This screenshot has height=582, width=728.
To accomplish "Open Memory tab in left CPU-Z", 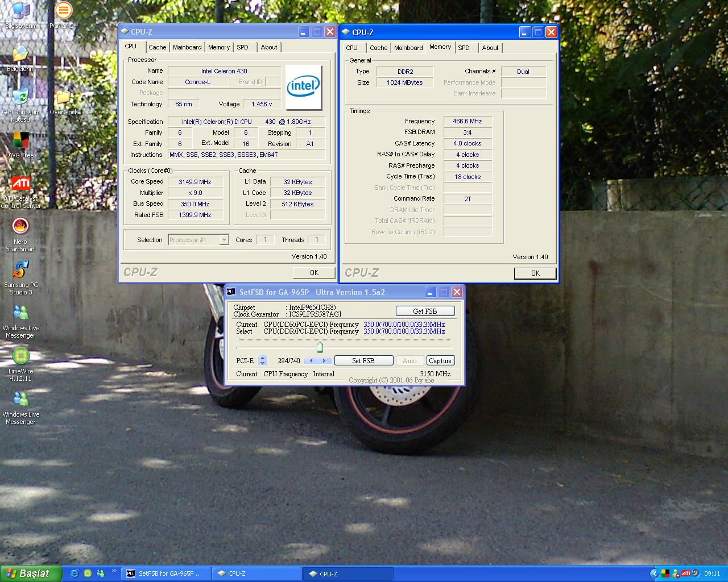I will (219, 48).
